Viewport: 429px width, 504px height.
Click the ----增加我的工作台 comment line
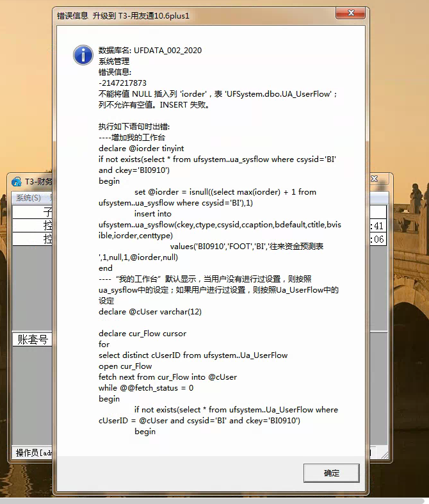pyautogui.click(x=132, y=138)
